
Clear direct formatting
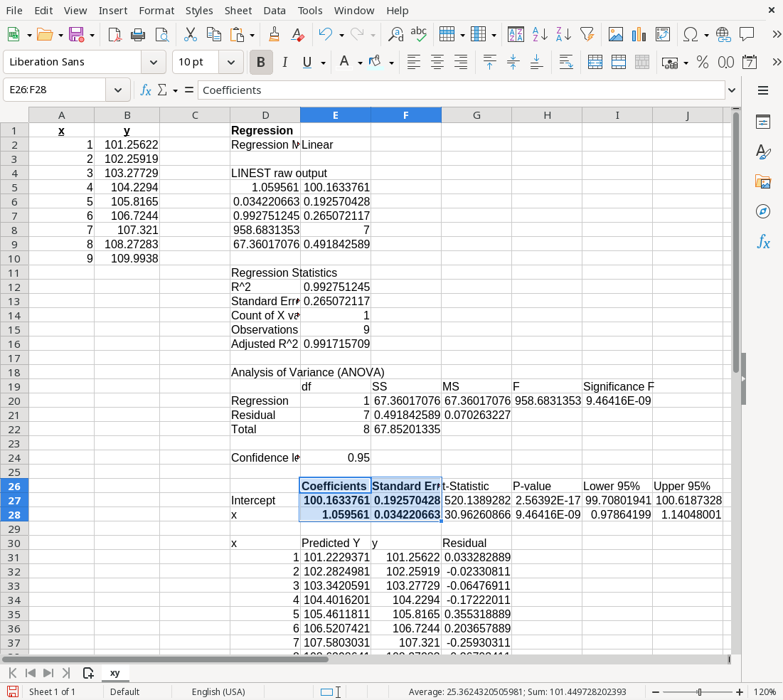point(297,34)
